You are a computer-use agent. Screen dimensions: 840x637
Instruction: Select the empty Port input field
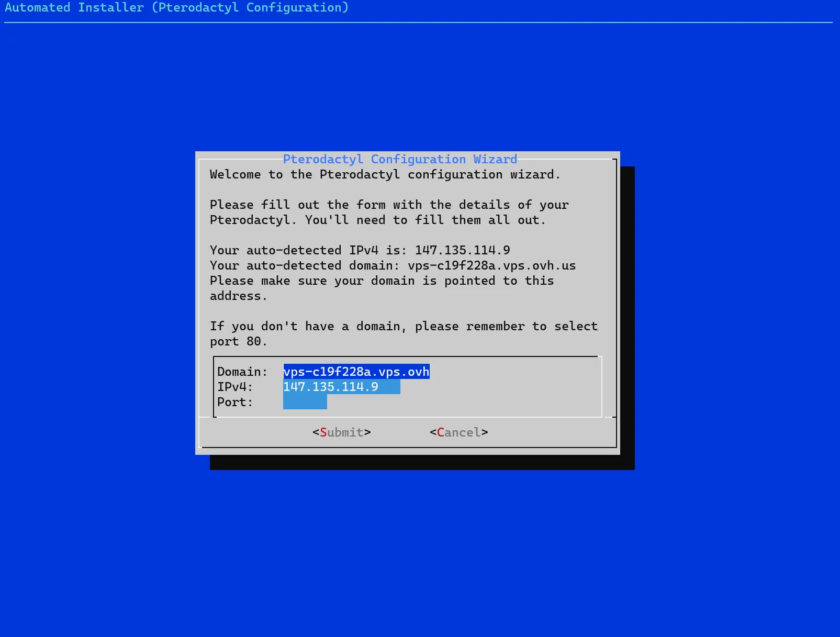[305, 402]
